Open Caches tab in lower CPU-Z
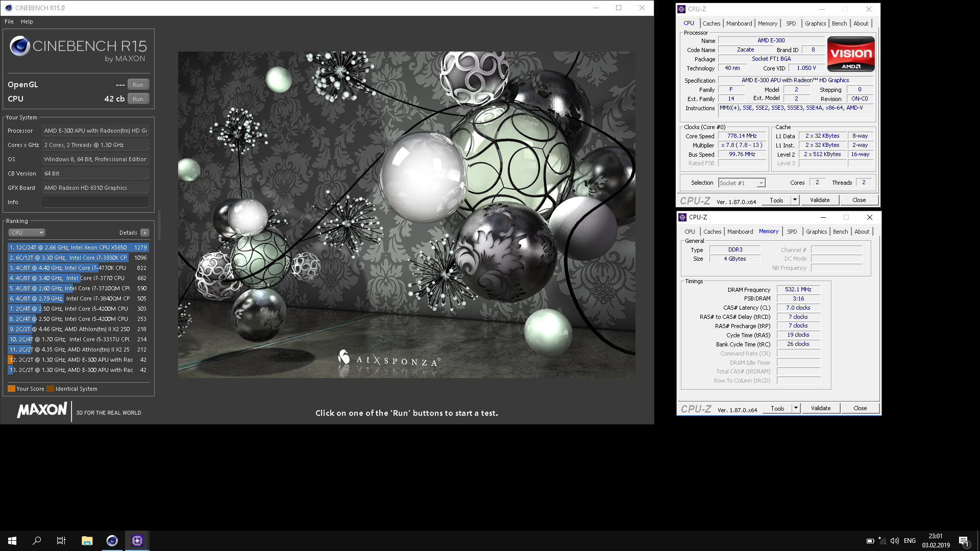The width and height of the screenshot is (980, 551). pos(712,232)
